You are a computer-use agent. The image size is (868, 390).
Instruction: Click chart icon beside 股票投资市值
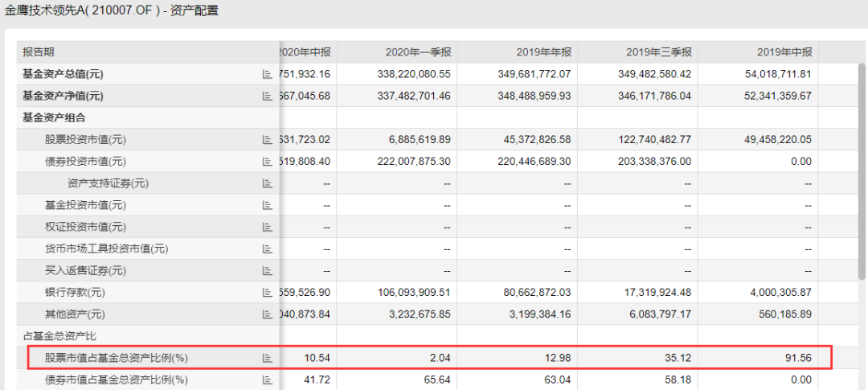click(x=268, y=139)
